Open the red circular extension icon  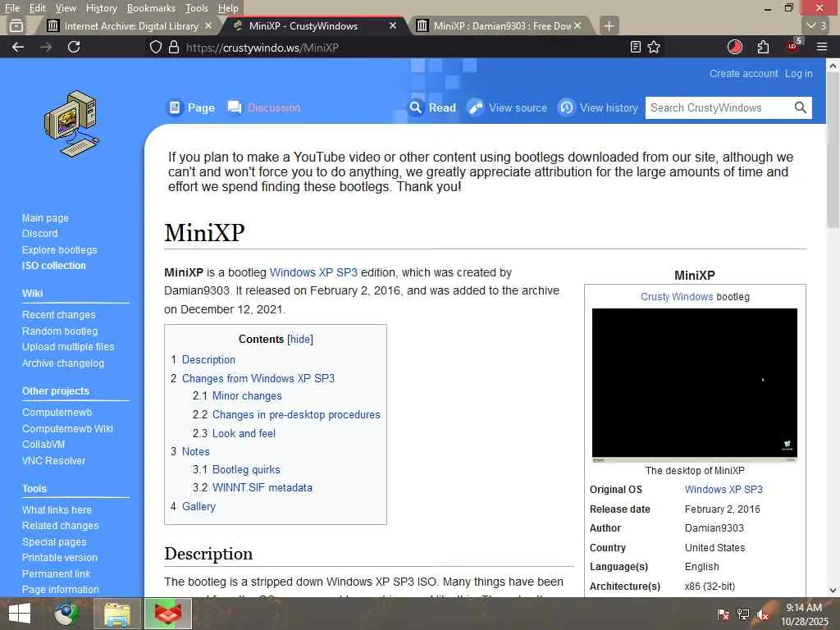pyautogui.click(x=734, y=47)
